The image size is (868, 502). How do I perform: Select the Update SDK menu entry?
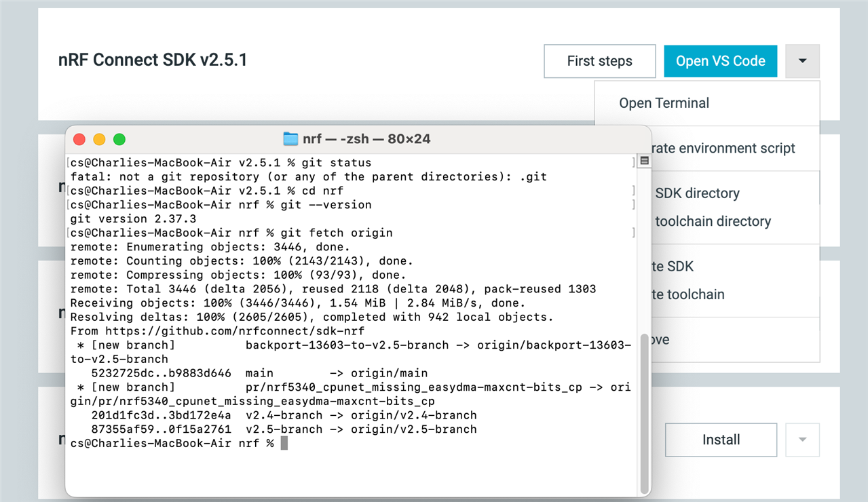tap(736, 267)
